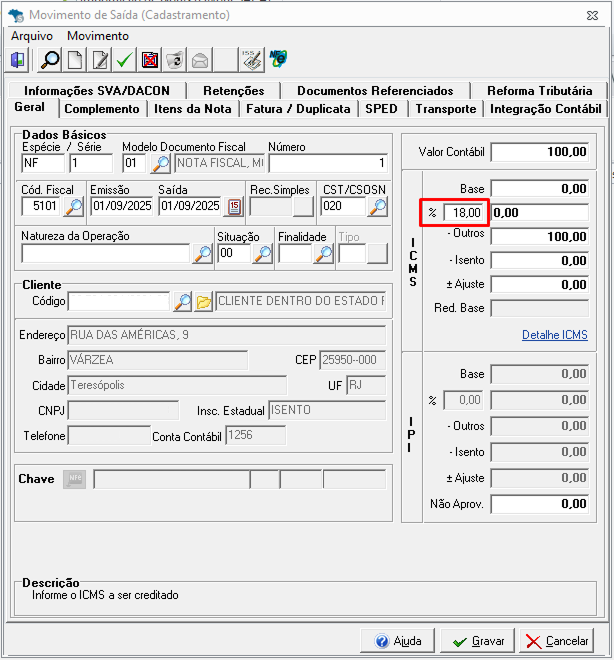Click the Saída date field
The height and width of the screenshot is (660, 614).
click(x=190, y=206)
